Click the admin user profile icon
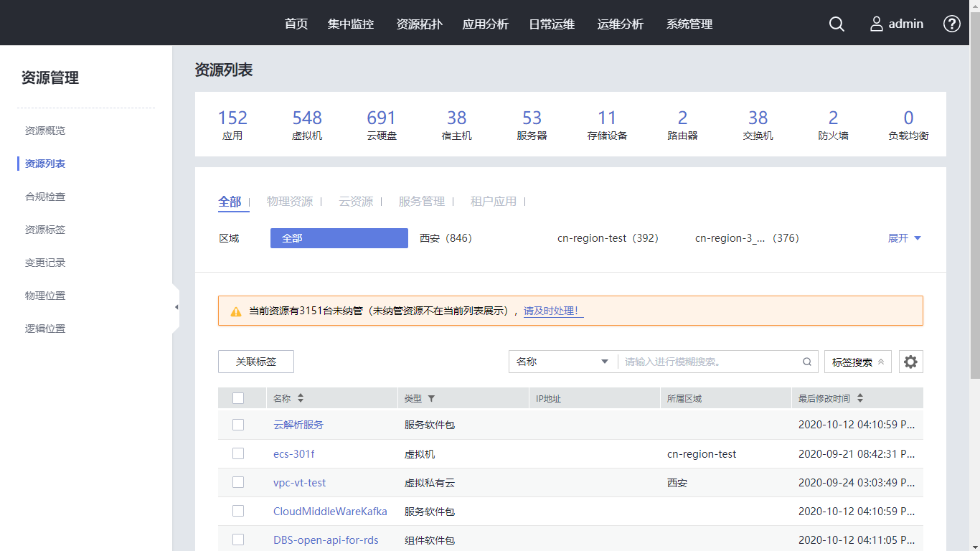This screenshot has width=980, height=551. click(x=877, y=24)
